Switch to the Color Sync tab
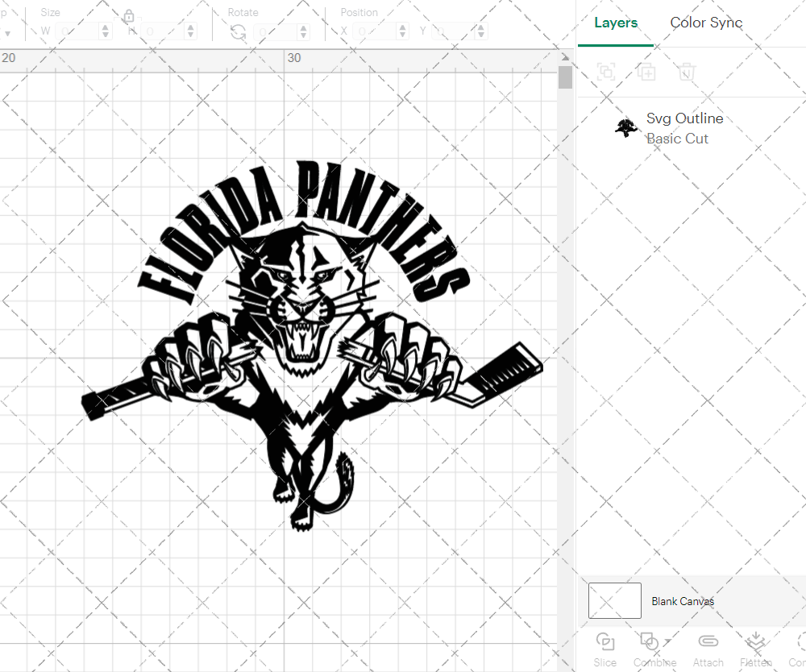Viewport: 806px width, 672px height. click(706, 23)
